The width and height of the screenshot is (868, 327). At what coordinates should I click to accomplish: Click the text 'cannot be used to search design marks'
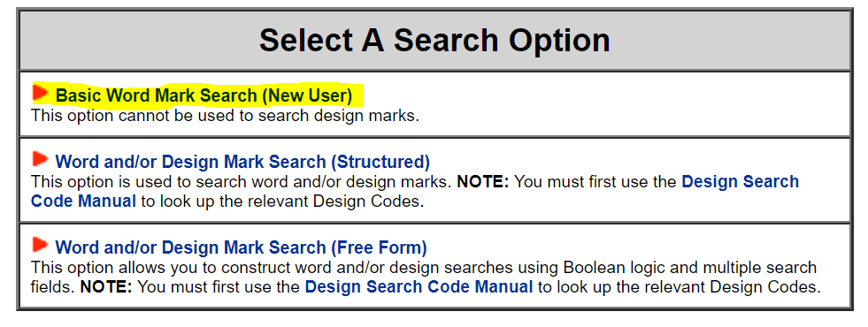click(x=260, y=116)
